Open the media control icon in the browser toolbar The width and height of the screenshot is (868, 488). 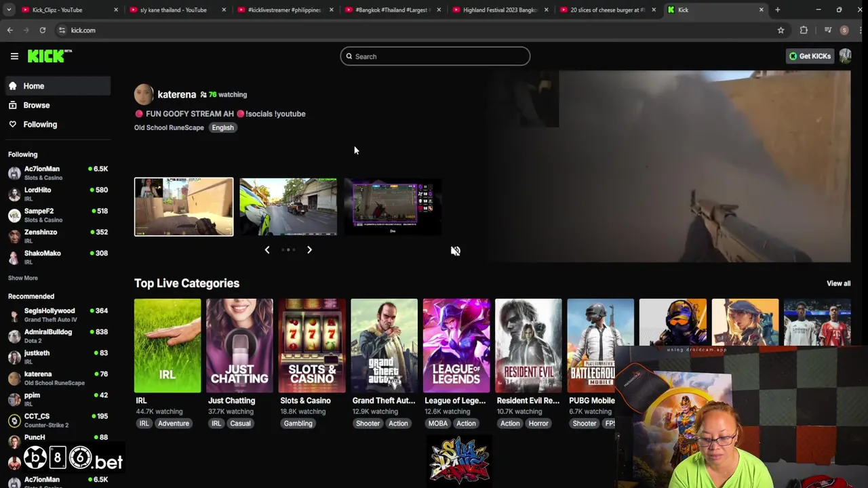click(x=828, y=30)
